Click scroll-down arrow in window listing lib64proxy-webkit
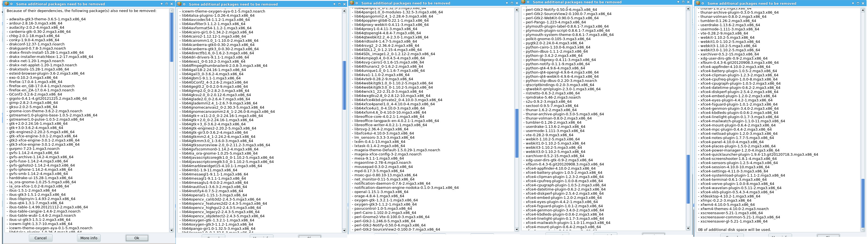 (517, 230)
